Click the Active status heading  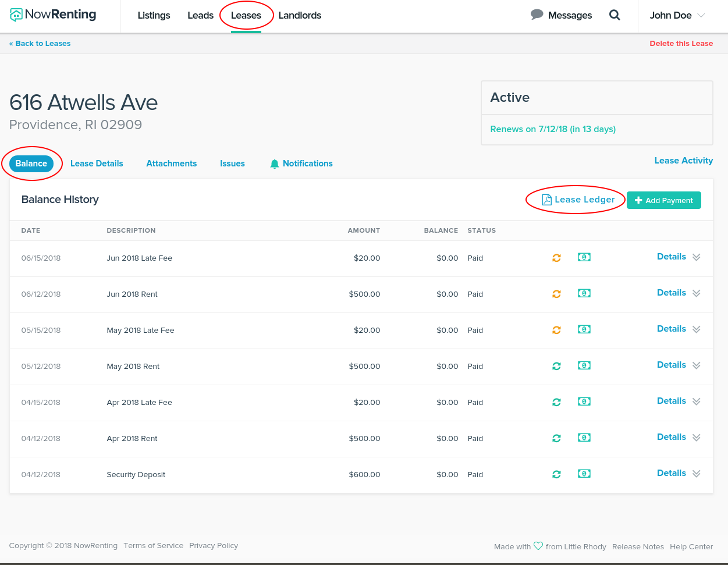pyautogui.click(x=510, y=97)
